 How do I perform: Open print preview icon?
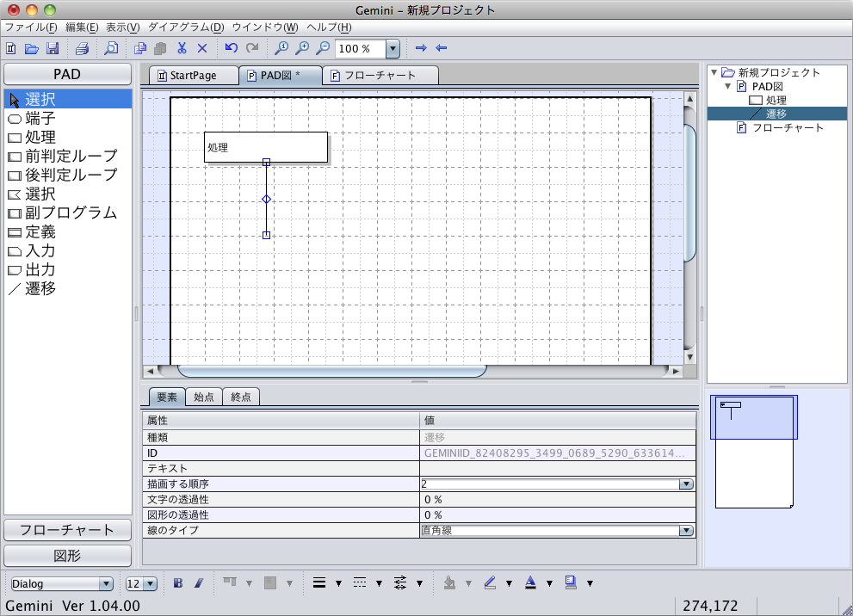click(111, 48)
